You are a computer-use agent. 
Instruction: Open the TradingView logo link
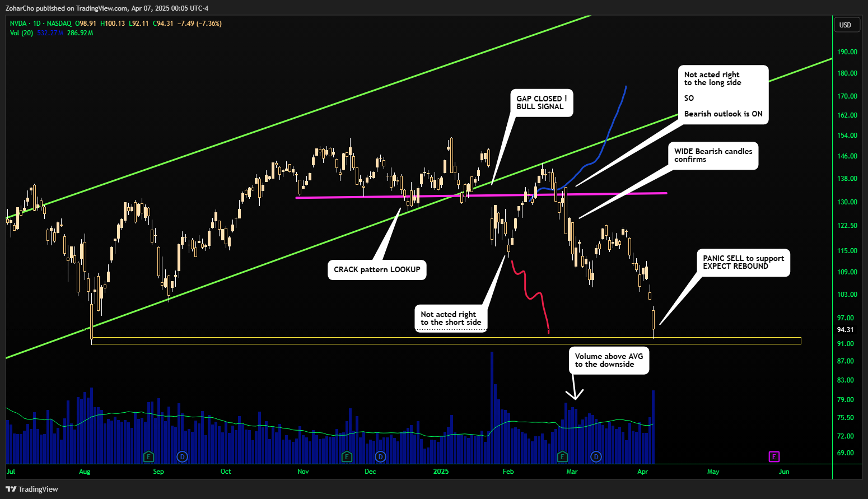click(32, 489)
